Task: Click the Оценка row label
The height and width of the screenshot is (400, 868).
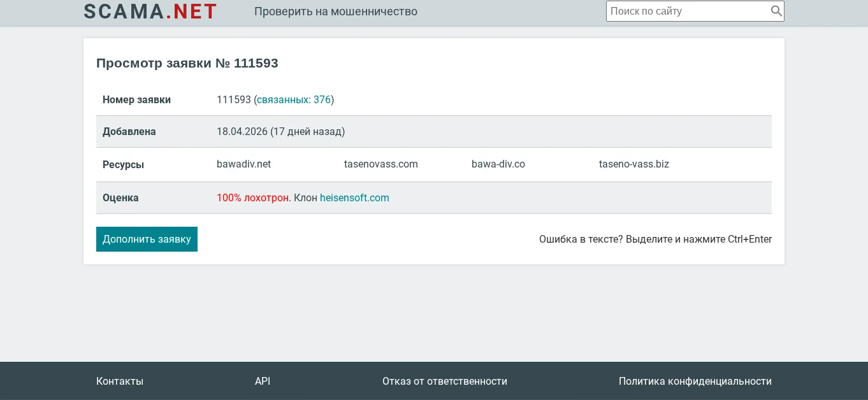Action: (x=120, y=197)
